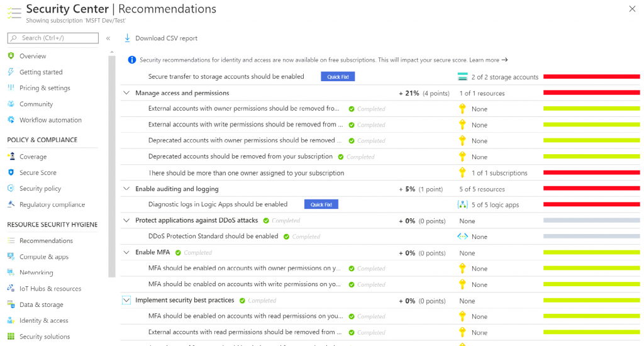The width and height of the screenshot is (644, 346).
Task: Open Identity & access in sidebar
Action: (x=43, y=321)
